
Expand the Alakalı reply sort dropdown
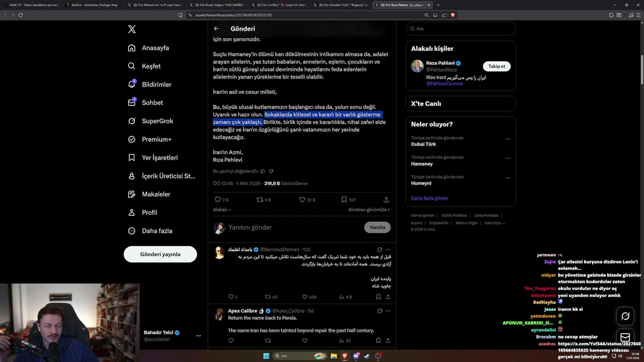222,210
